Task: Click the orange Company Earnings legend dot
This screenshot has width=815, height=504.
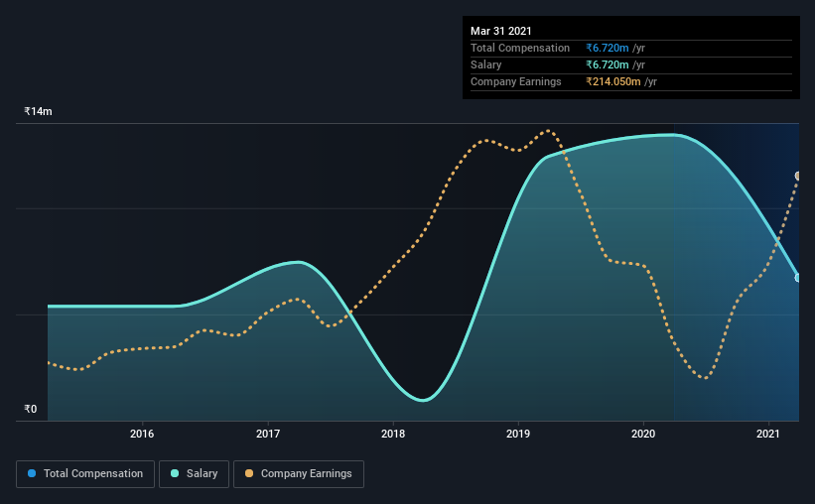Action: [x=249, y=473]
